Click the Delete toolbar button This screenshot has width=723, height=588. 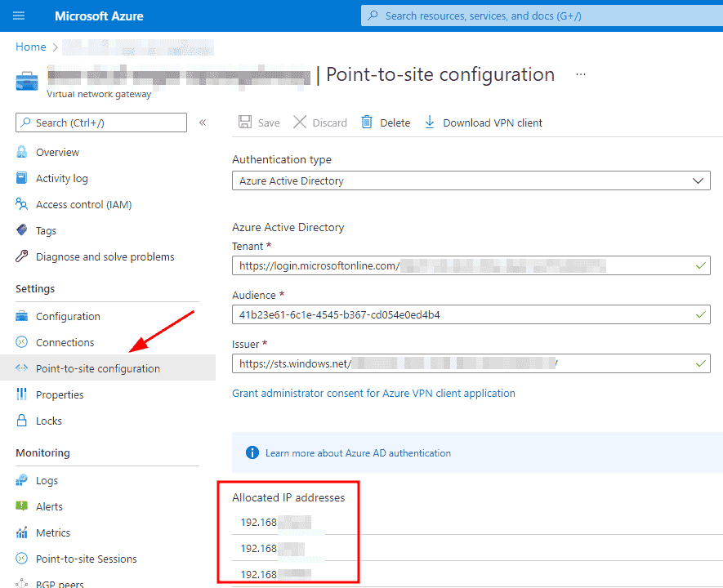(386, 122)
